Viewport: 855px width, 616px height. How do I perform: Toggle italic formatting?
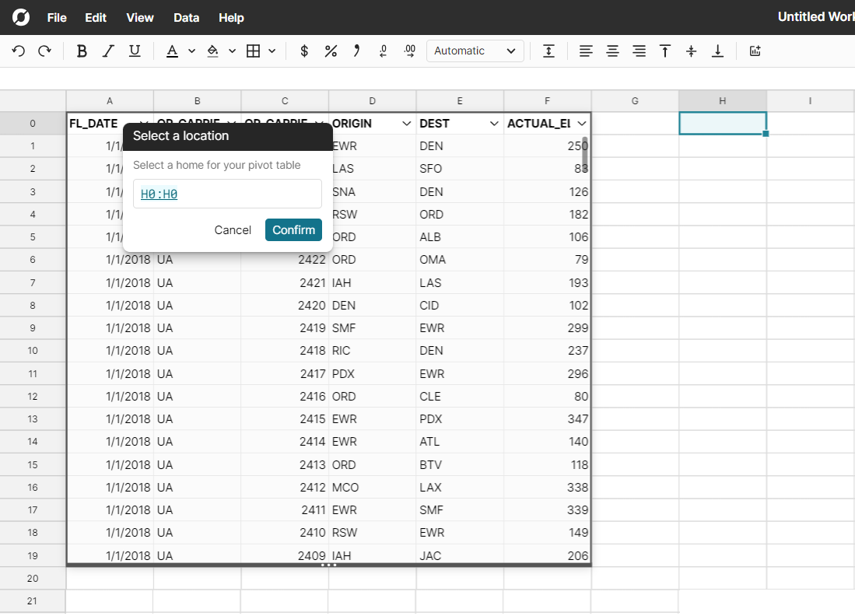pos(108,51)
